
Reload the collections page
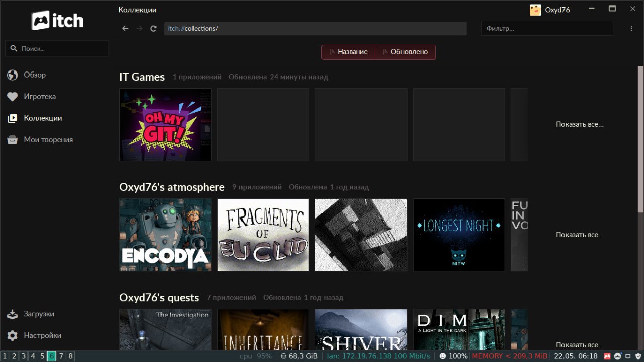pos(153,29)
